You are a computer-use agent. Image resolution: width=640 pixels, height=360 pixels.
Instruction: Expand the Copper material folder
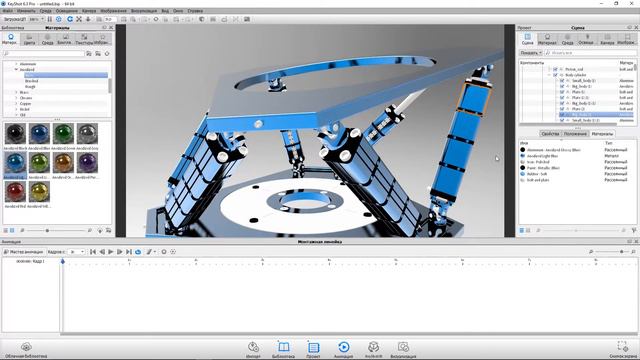click(16, 104)
